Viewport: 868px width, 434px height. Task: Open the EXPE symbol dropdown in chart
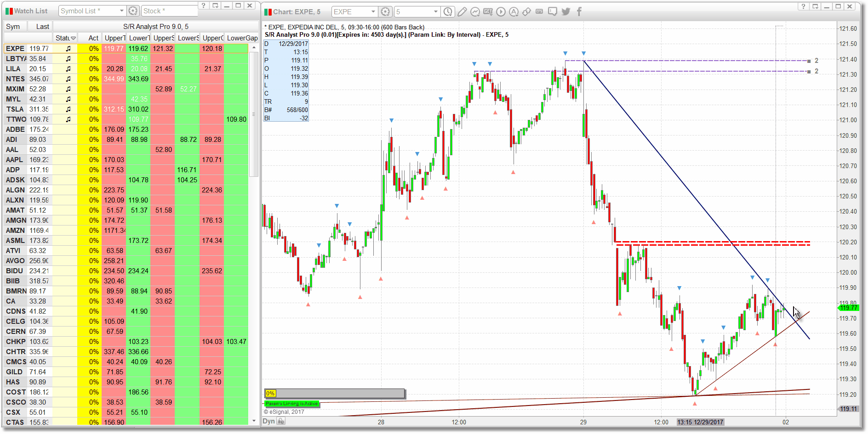(373, 11)
